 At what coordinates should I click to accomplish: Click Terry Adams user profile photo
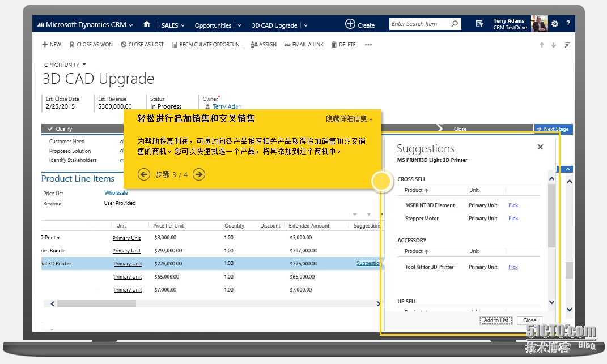pyautogui.click(x=539, y=24)
